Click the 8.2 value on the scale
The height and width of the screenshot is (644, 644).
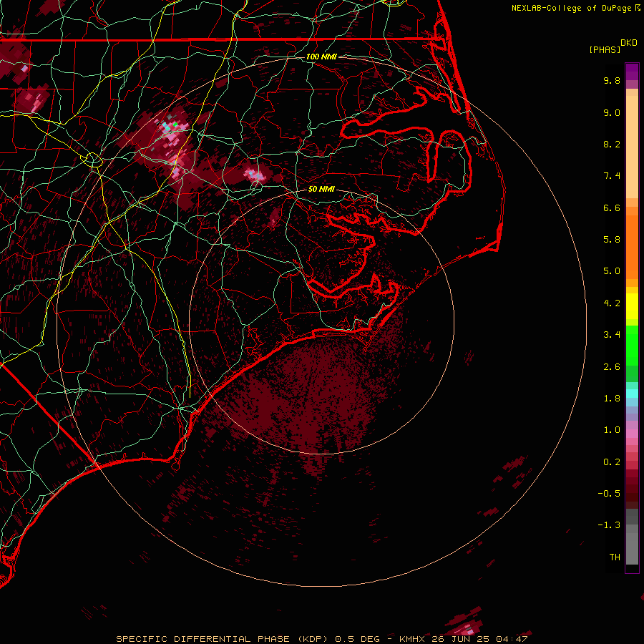click(612, 144)
